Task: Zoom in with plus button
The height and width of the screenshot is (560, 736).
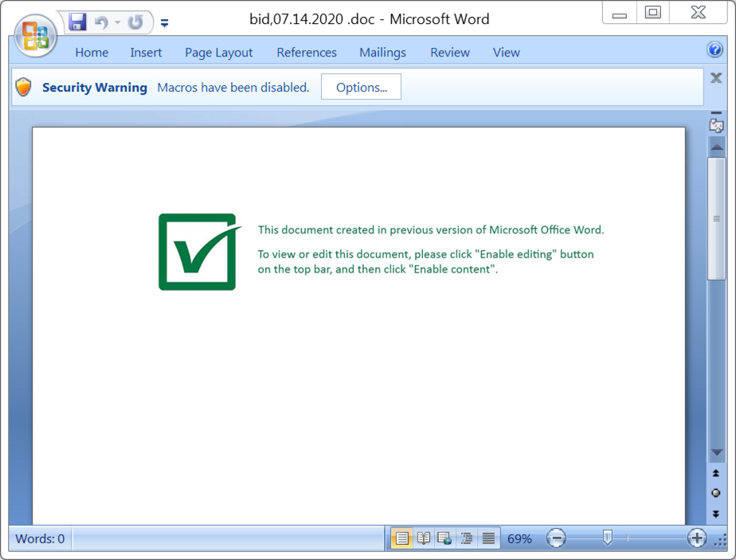Action: pyautogui.click(x=696, y=538)
